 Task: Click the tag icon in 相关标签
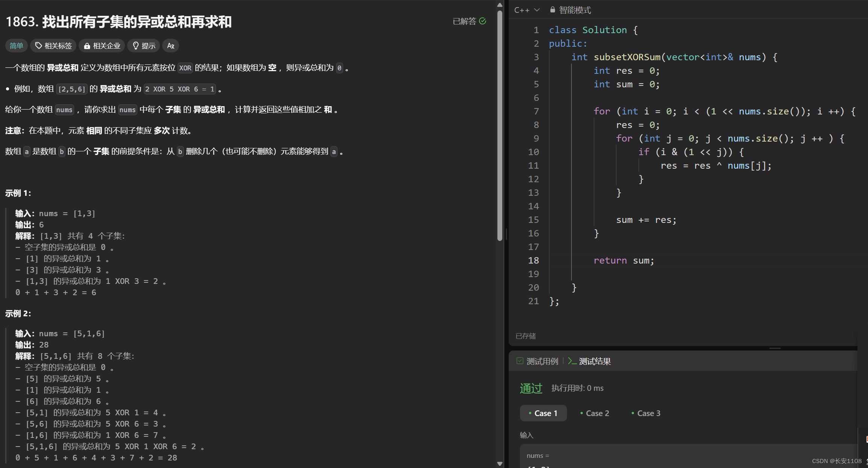[x=38, y=46]
